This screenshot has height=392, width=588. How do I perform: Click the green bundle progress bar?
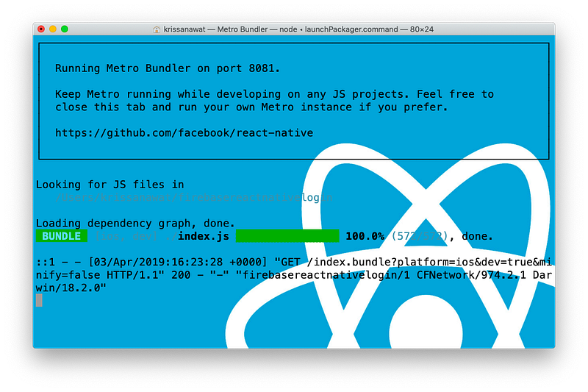point(287,236)
